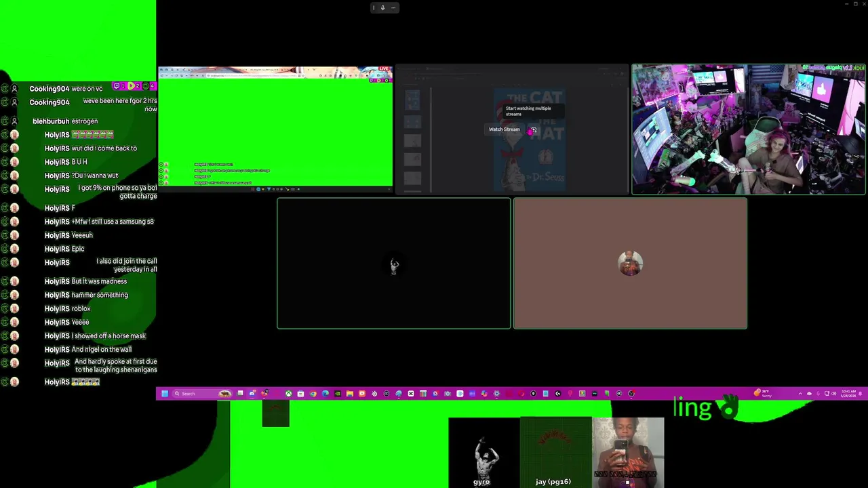868x488 pixels.
Task: Open the Logitech G icon in the taskbar
Action: 557,394
